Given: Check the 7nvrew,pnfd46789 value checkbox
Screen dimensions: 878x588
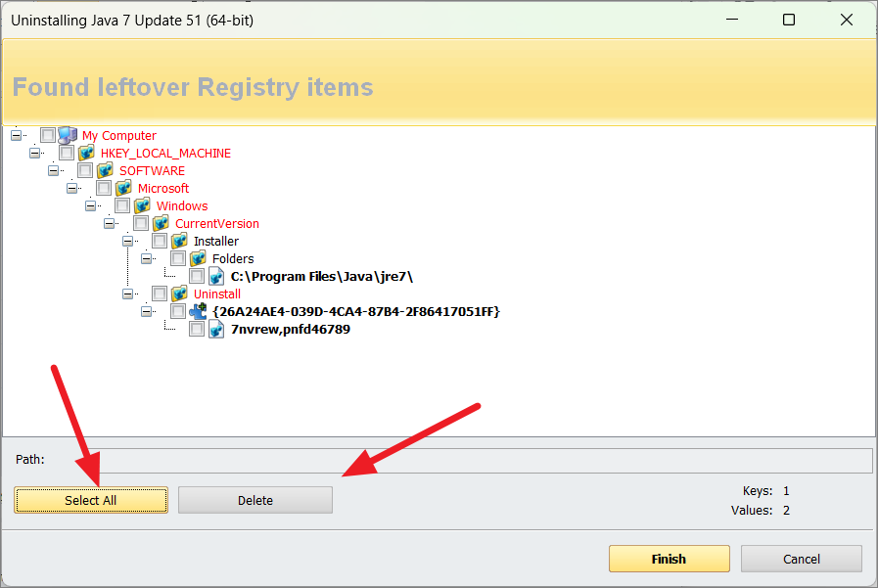Looking at the screenshot, I should 197,329.
